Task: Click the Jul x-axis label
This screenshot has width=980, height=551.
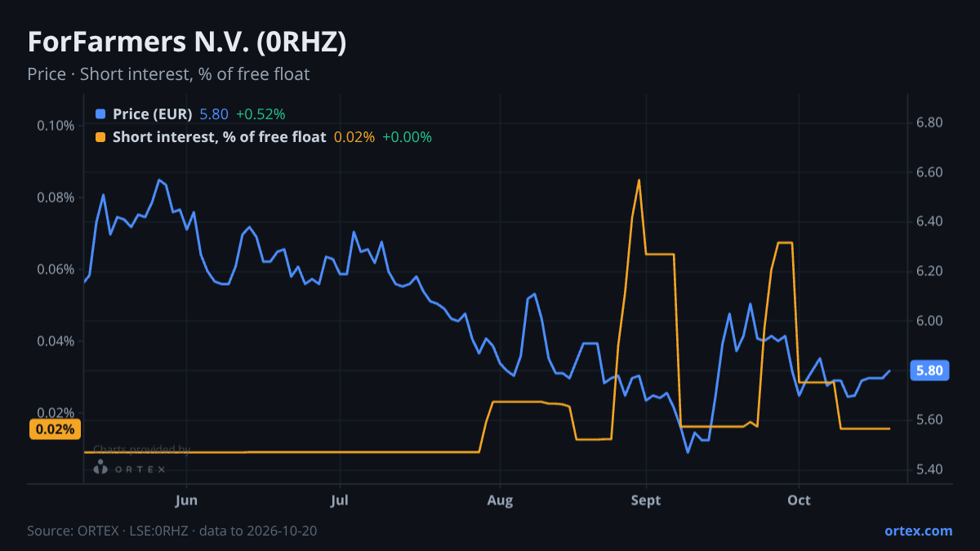Action: coord(340,500)
